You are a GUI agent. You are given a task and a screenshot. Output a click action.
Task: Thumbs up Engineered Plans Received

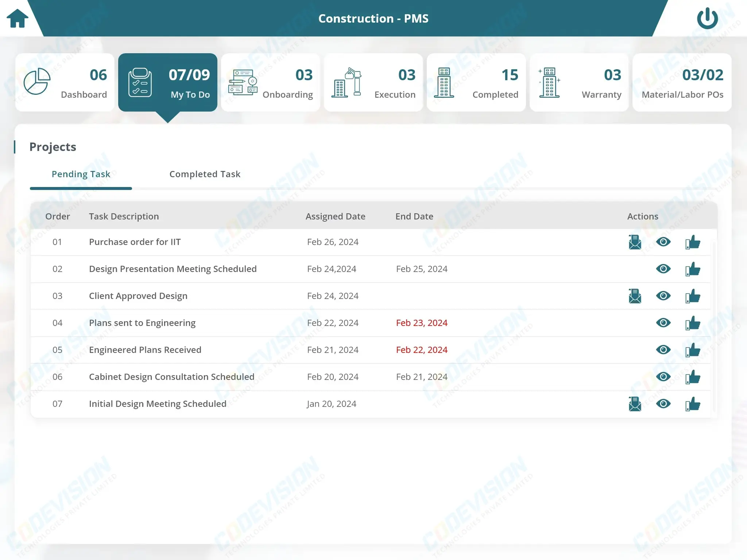tap(693, 350)
